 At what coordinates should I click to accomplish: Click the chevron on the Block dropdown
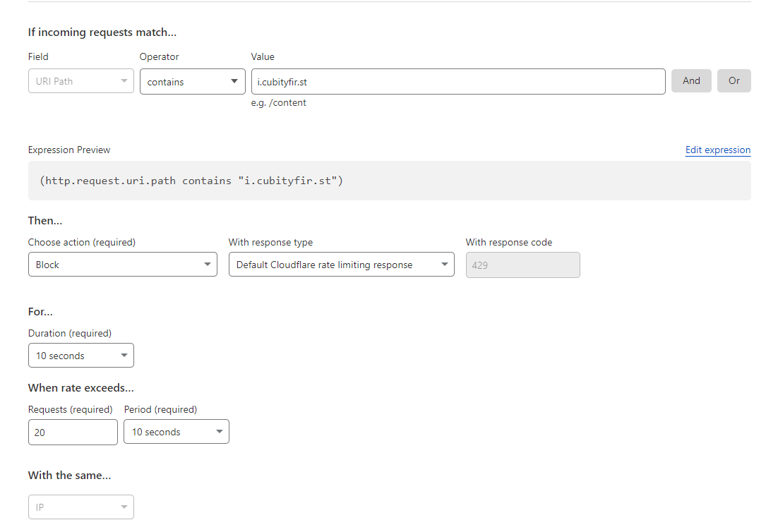208,264
